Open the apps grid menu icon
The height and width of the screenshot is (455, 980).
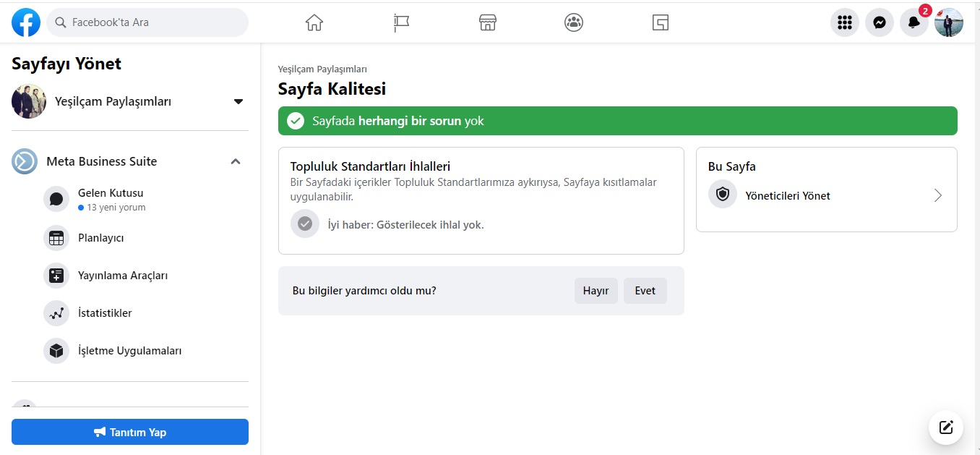[845, 22]
